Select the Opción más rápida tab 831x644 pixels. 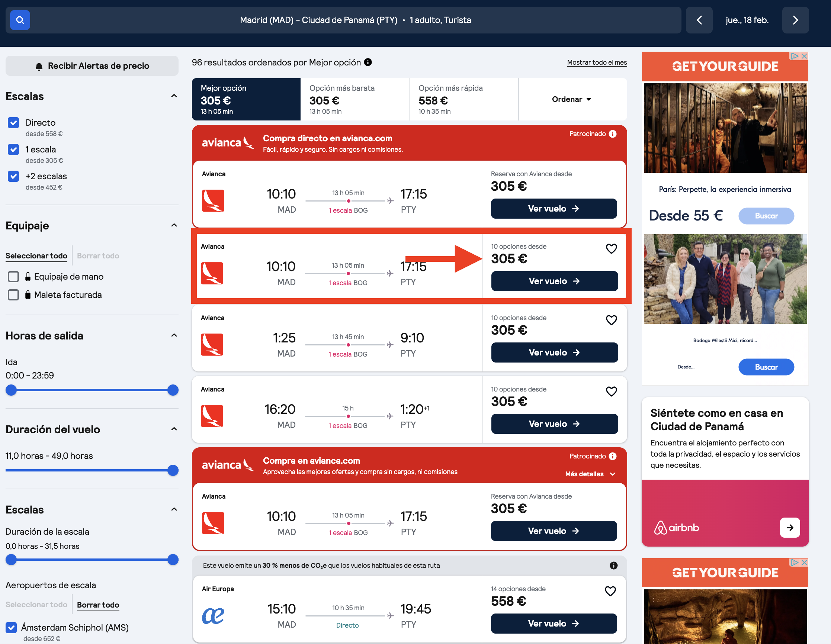click(464, 99)
